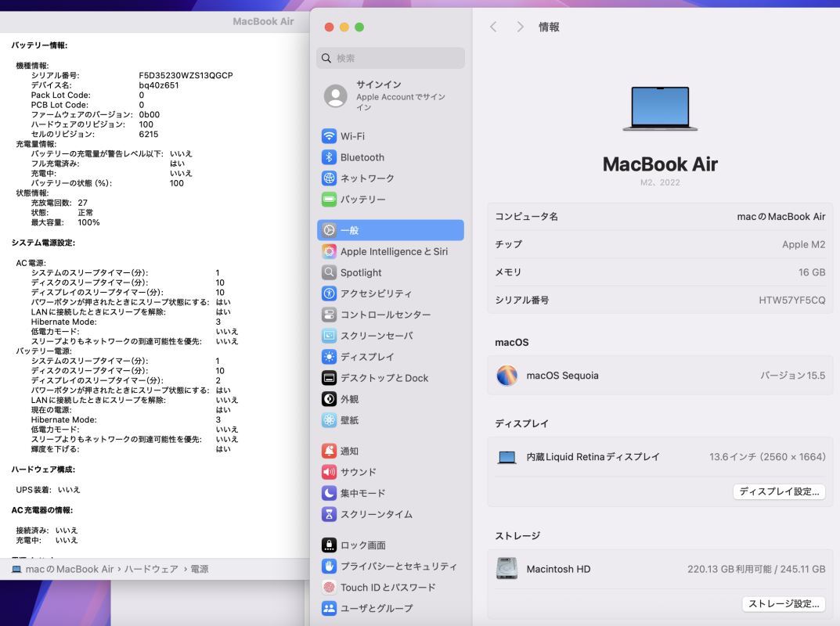Click the built-in display laptop icon
The height and width of the screenshot is (626, 840).
pyautogui.click(x=507, y=457)
